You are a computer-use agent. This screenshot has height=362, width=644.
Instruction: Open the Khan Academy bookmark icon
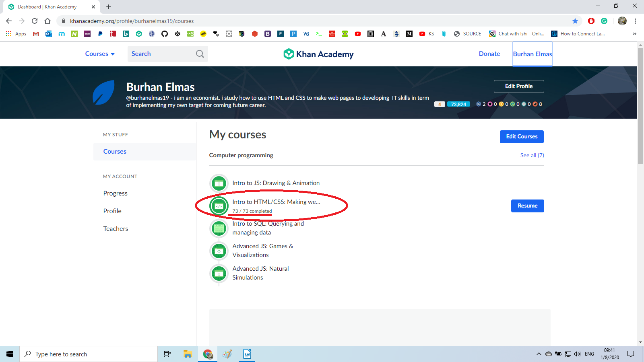pyautogui.click(x=139, y=34)
